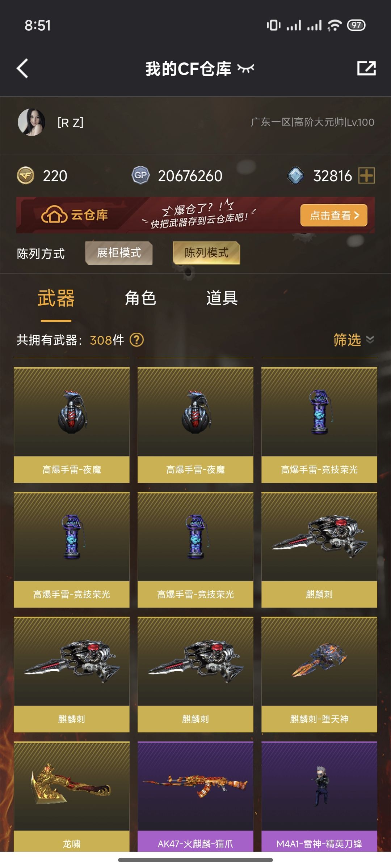The width and height of the screenshot is (391, 868).
Task: Open the 道具 tab
Action: pyautogui.click(x=222, y=298)
